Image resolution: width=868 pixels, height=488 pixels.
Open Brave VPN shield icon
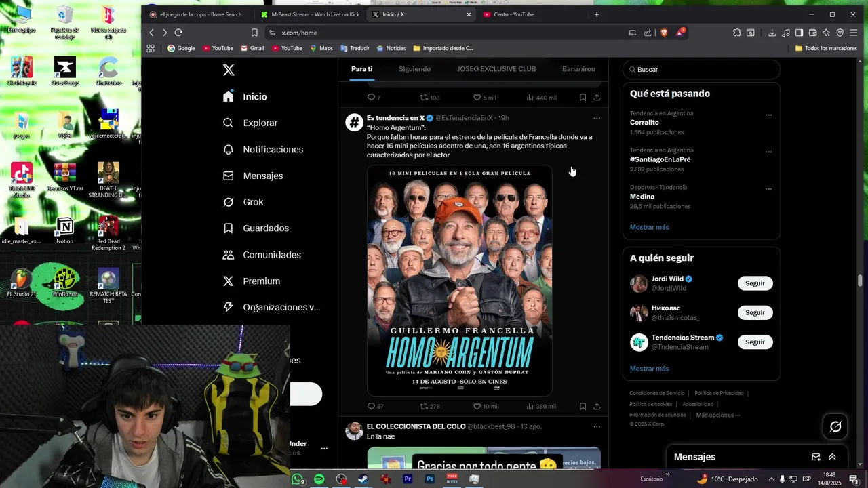pos(840,33)
